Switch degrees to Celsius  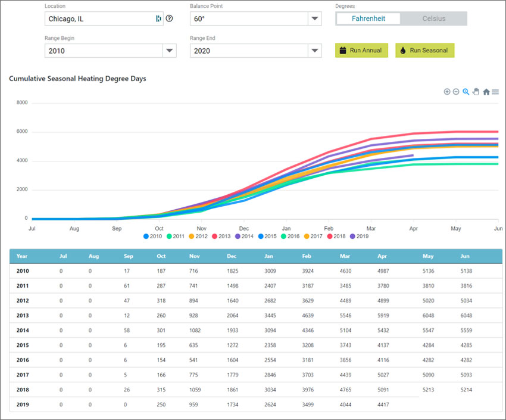click(434, 18)
